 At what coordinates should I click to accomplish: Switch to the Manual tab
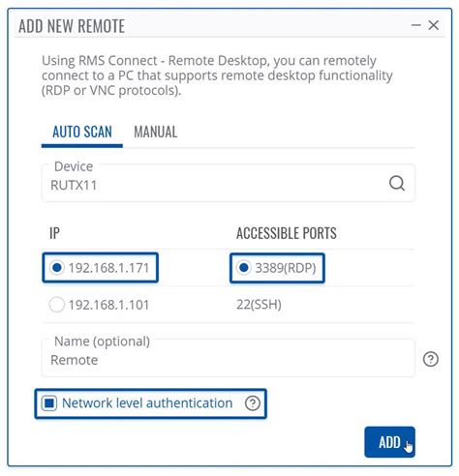pyautogui.click(x=156, y=133)
